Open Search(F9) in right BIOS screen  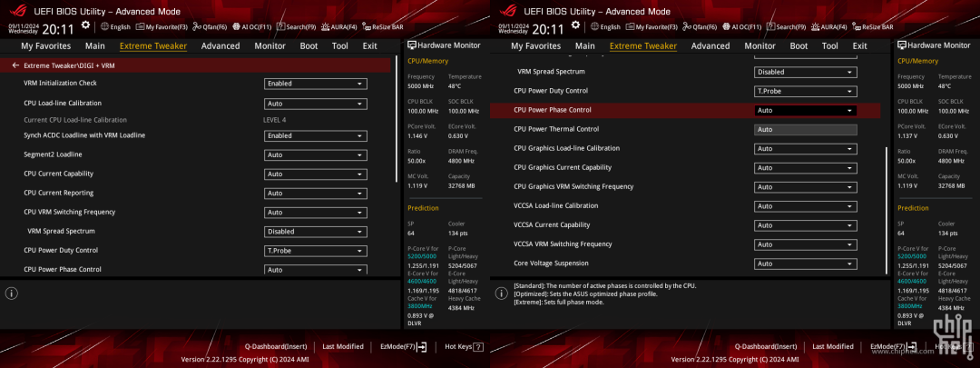(x=786, y=27)
